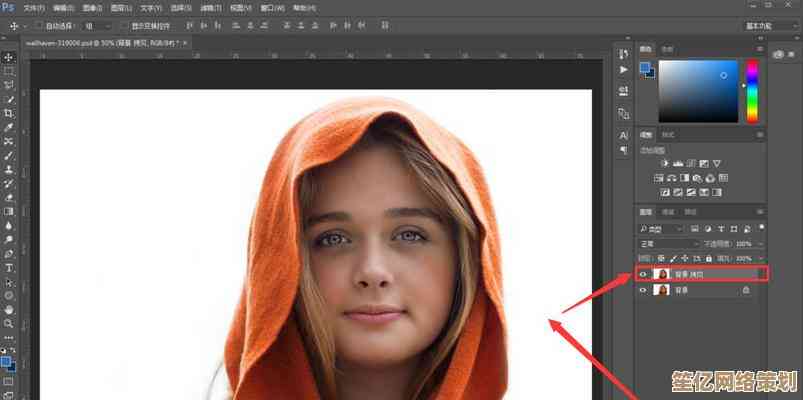
Task: Select the Hand tool
Action: tap(9, 309)
